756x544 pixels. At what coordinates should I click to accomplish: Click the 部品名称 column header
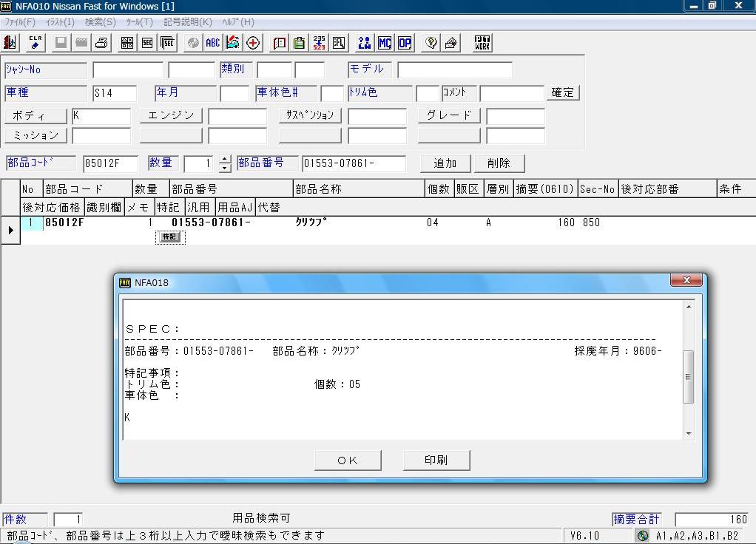pyautogui.click(x=360, y=189)
